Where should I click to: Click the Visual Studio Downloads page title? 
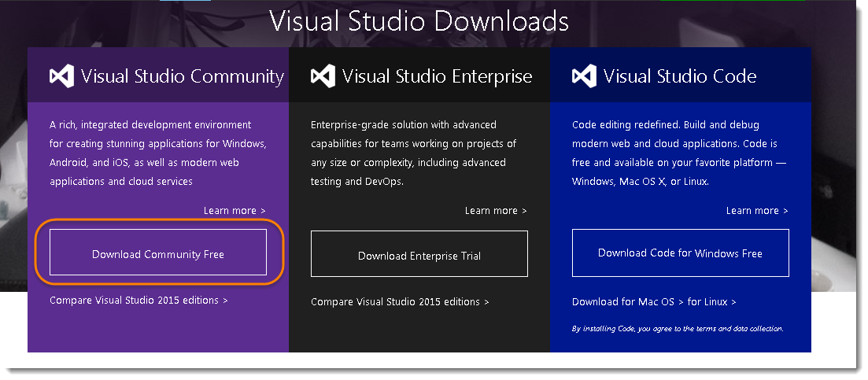click(419, 21)
